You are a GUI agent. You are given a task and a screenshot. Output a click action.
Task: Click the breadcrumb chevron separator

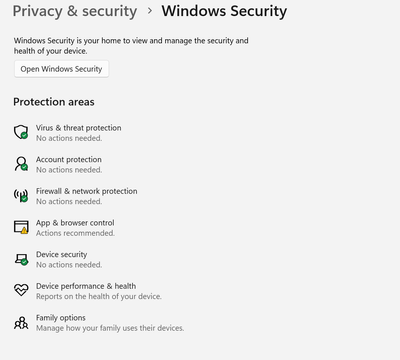pyautogui.click(x=150, y=11)
